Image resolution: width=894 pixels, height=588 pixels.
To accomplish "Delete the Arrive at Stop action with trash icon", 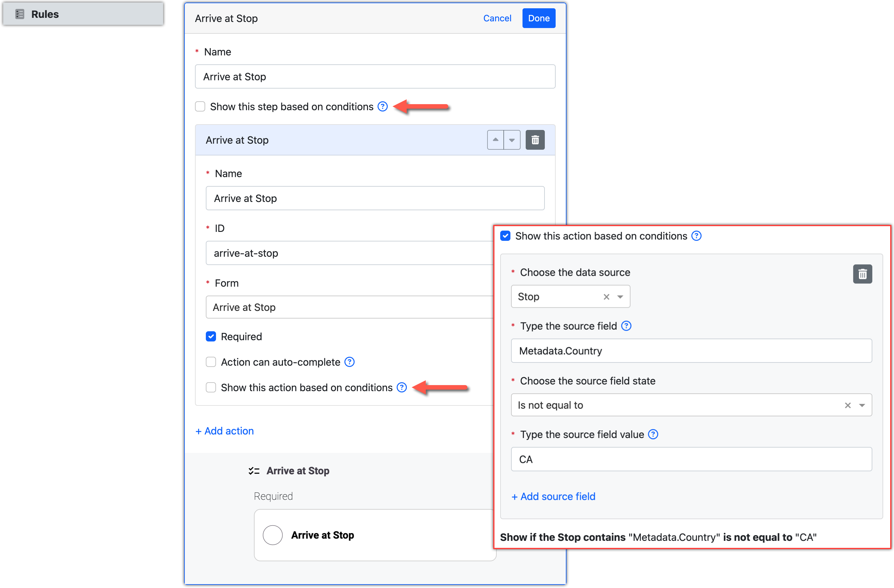I will pyautogui.click(x=535, y=140).
